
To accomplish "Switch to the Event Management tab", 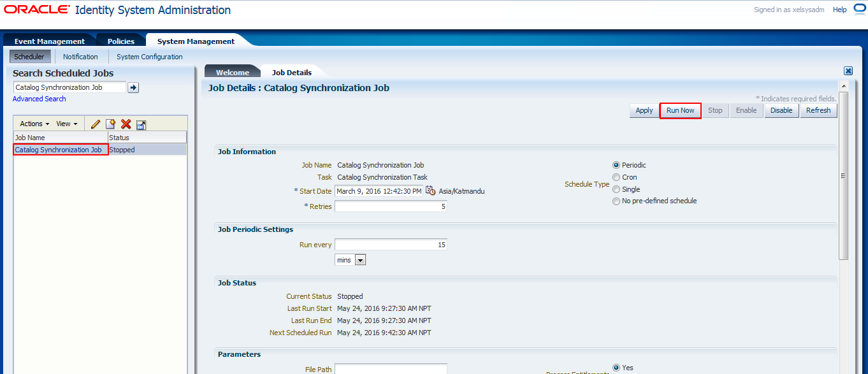I will (49, 41).
